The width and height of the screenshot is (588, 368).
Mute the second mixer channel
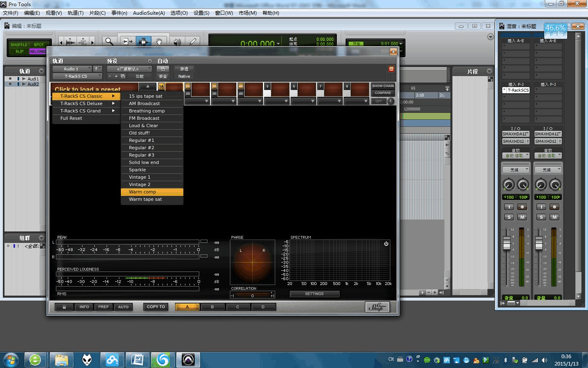(x=555, y=217)
